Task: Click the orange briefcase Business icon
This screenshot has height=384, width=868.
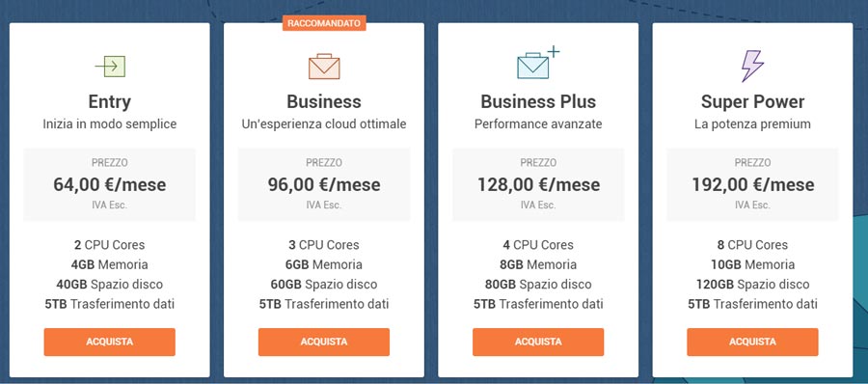Action: pyautogui.click(x=324, y=67)
